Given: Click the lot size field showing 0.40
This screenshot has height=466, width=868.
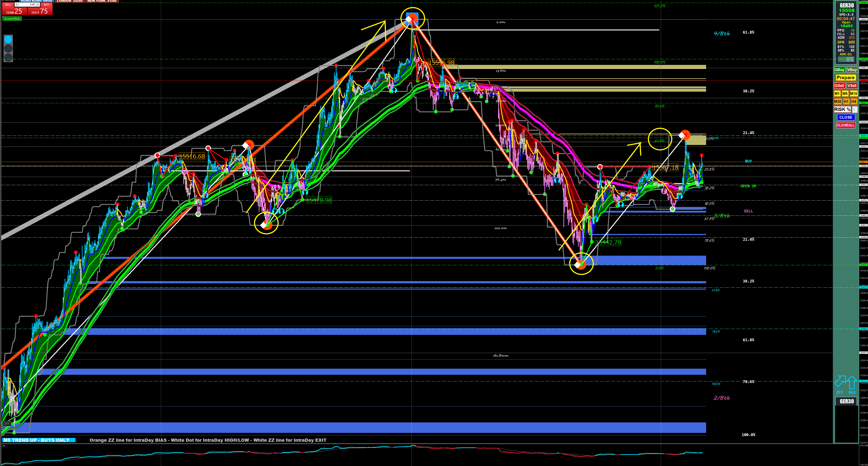Looking at the screenshot, I should click(x=27, y=4).
